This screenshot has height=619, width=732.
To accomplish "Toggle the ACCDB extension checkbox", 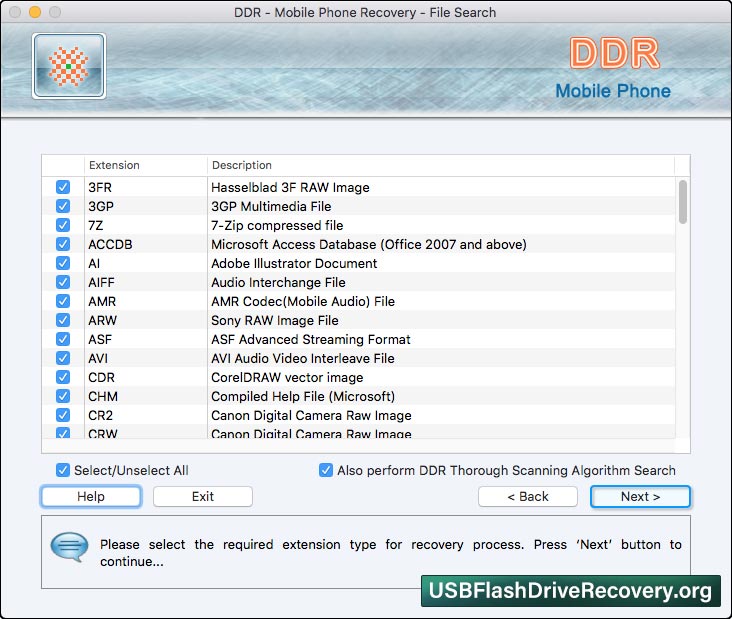I will (63, 244).
